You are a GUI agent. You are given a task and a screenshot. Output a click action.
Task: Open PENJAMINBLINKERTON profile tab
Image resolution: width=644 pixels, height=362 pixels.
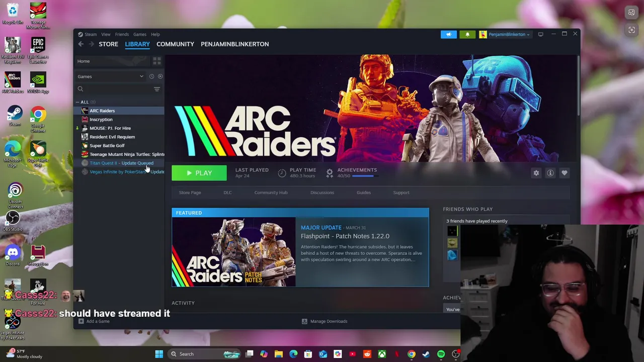click(x=234, y=44)
